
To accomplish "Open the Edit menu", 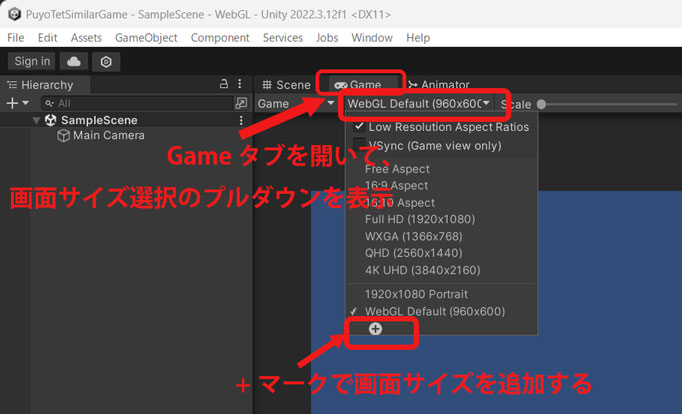I will pos(47,38).
